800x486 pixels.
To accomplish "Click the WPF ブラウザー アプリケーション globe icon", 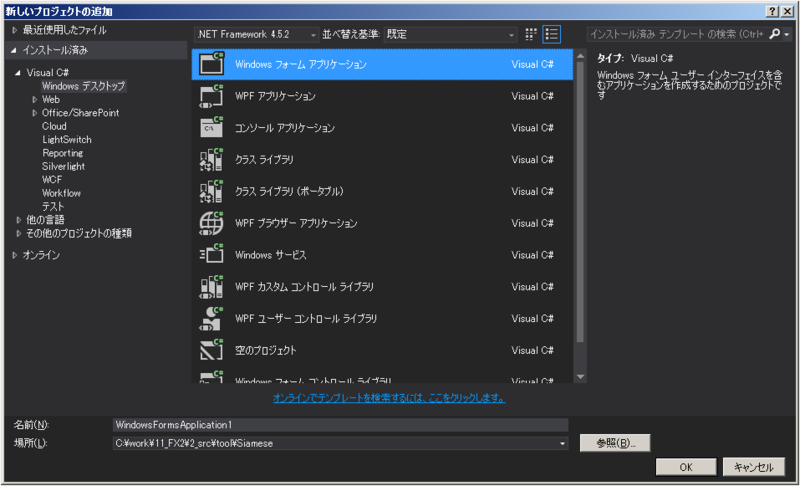I will click(x=211, y=223).
